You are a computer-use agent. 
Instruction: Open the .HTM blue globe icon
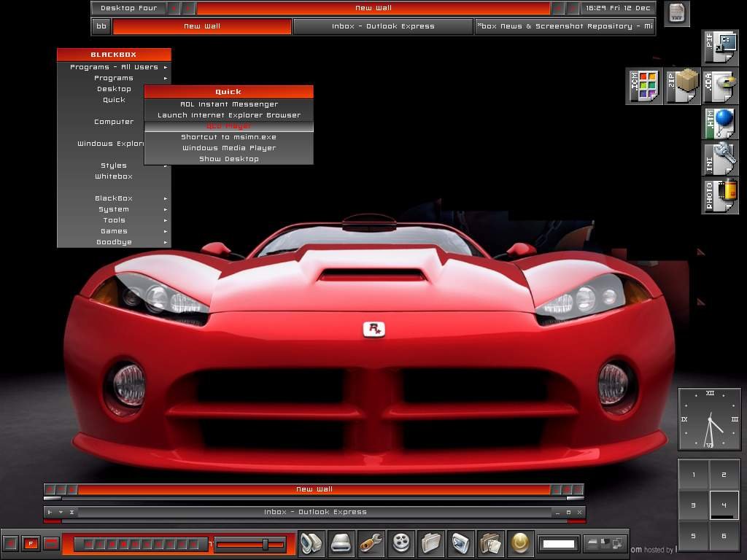[720, 123]
